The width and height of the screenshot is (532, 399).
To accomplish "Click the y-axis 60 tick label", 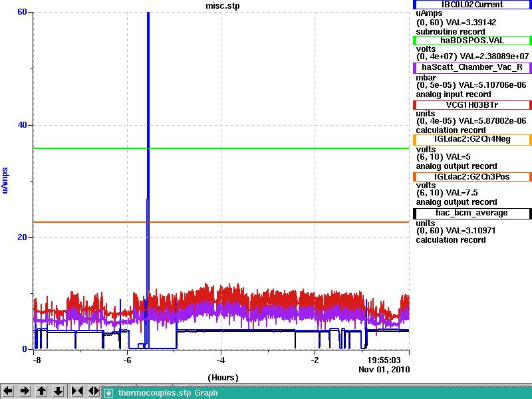I will pyautogui.click(x=22, y=12).
